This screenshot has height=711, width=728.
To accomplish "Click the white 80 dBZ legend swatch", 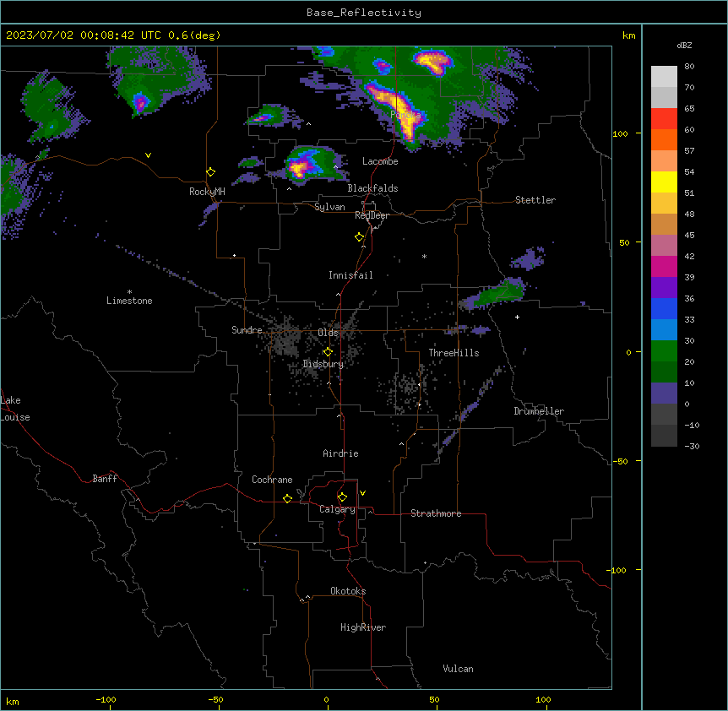I will 664,77.
